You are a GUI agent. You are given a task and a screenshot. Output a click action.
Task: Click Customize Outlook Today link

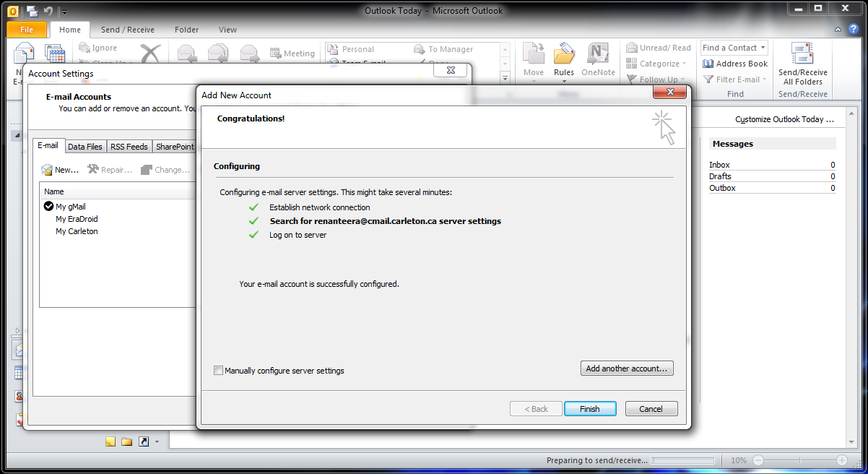pyautogui.click(x=784, y=119)
